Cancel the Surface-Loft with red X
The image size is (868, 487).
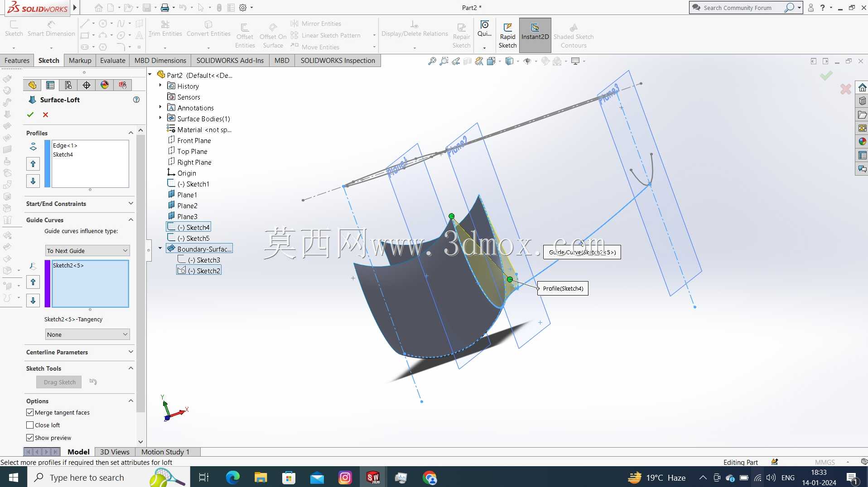tap(45, 115)
